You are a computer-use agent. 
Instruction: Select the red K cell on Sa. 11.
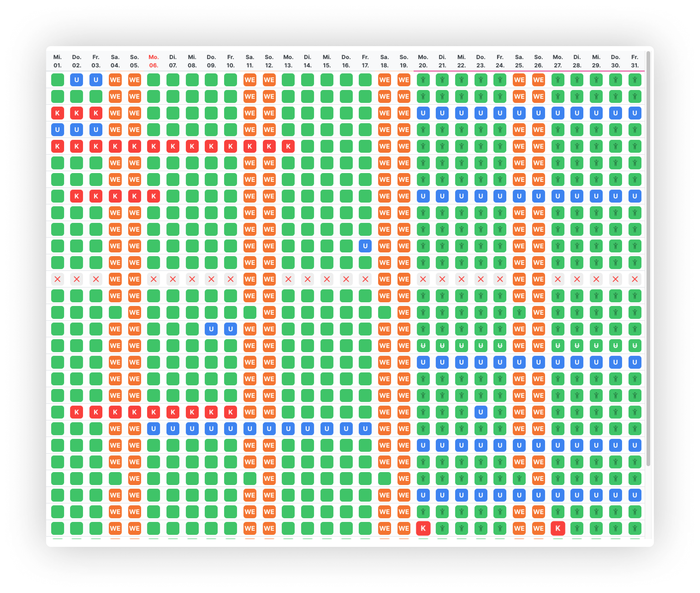coord(249,146)
